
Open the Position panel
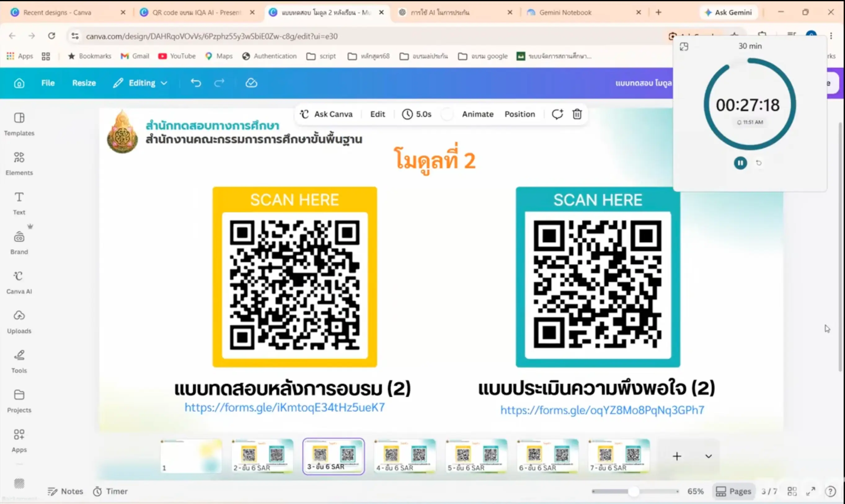pyautogui.click(x=520, y=114)
